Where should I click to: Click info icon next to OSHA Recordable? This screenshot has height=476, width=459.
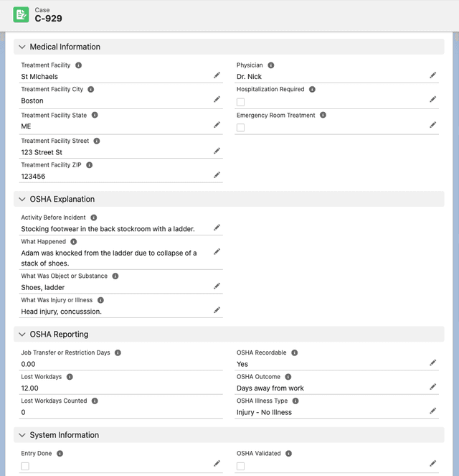tap(294, 353)
